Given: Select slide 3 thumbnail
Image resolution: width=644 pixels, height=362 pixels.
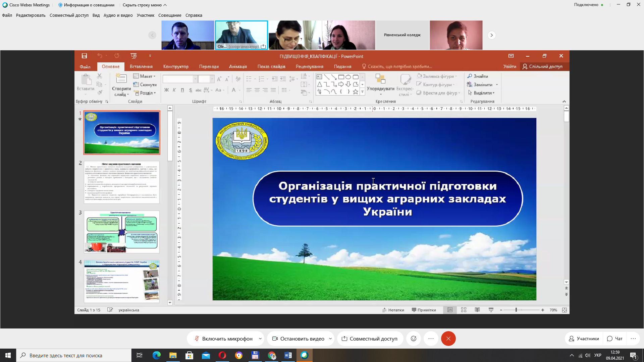Looking at the screenshot, I should 122,232.
